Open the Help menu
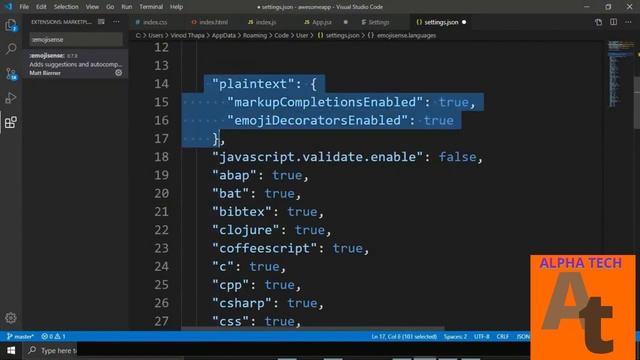640x360 pixels. click(176, 7)
